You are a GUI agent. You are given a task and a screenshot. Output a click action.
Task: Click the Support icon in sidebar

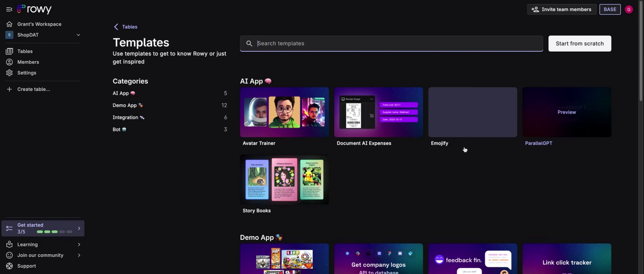pyautogui.click(x=10, y=266)
